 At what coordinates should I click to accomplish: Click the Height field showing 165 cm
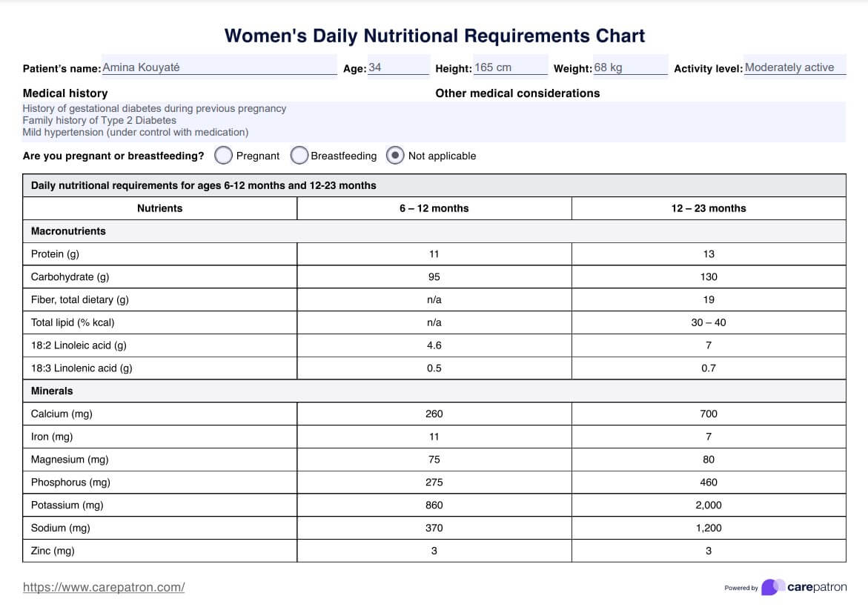pyautogui.click(x=510, y=67)
